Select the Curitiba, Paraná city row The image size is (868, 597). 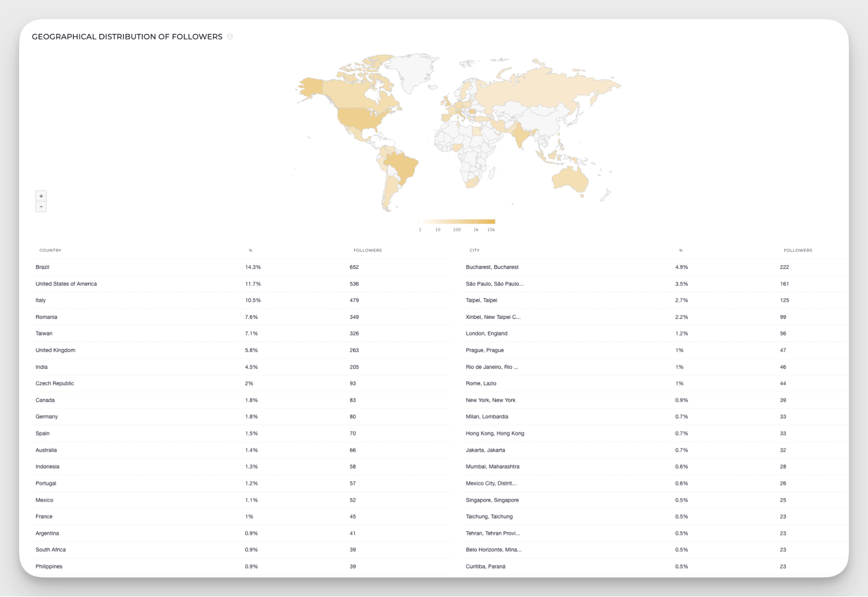[x=485, y=567]
